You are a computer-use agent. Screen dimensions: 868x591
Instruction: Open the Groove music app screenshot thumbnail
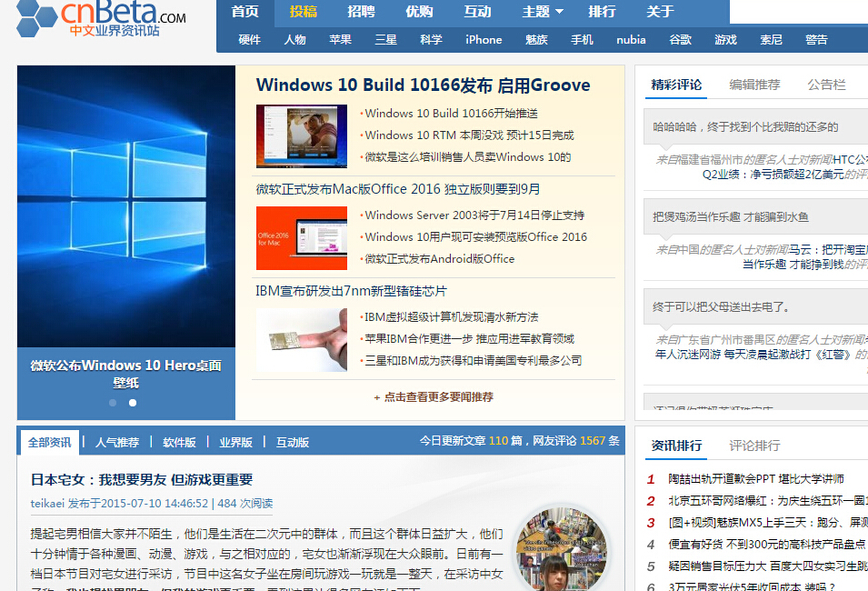pyautogui.click(x=302, y=136)
